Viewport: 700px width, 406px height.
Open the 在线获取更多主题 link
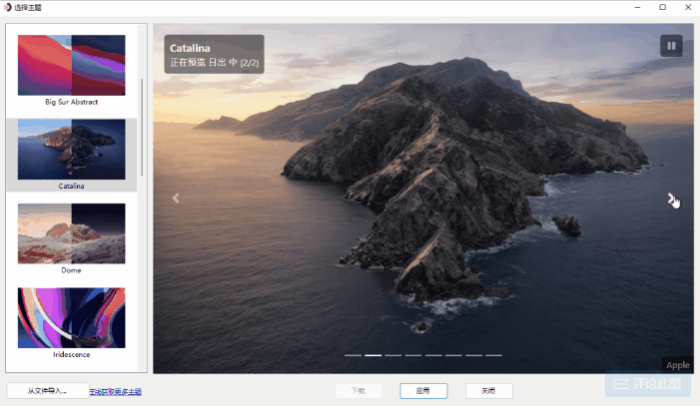click(116, 392)
